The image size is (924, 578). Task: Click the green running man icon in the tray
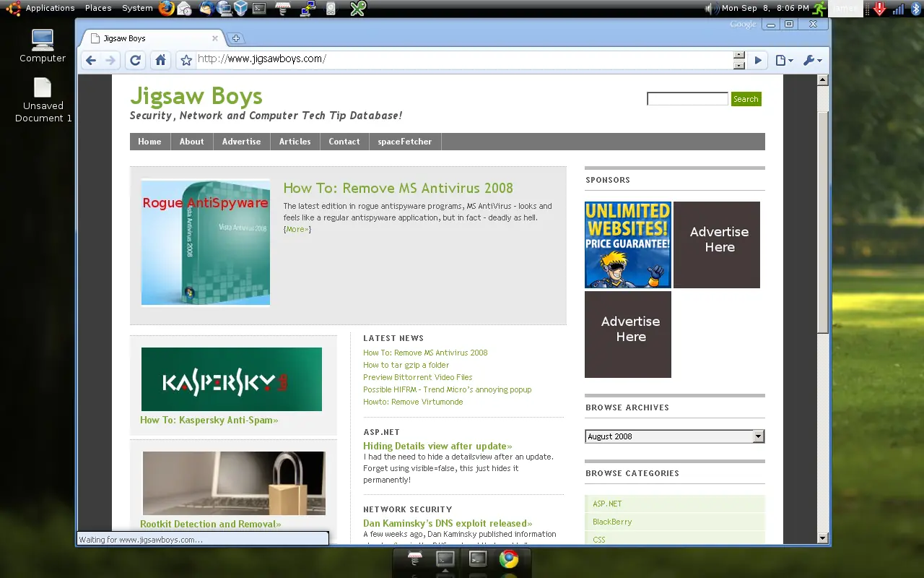(x=819, y=9)
